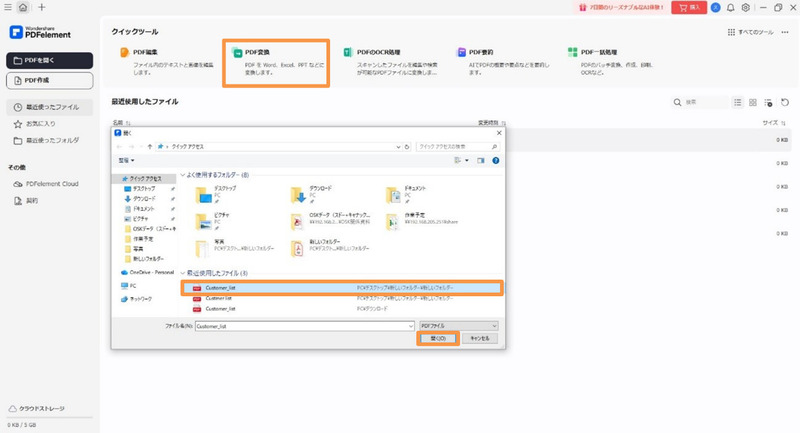Go back in the open dialog
This screenshot has width=800, height=433.
119,147
